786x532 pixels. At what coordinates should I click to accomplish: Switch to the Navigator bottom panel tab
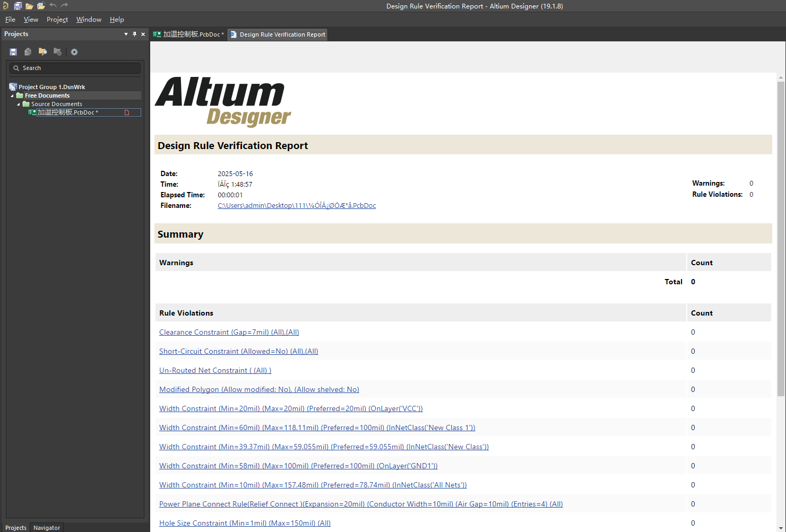click(47, 528)
